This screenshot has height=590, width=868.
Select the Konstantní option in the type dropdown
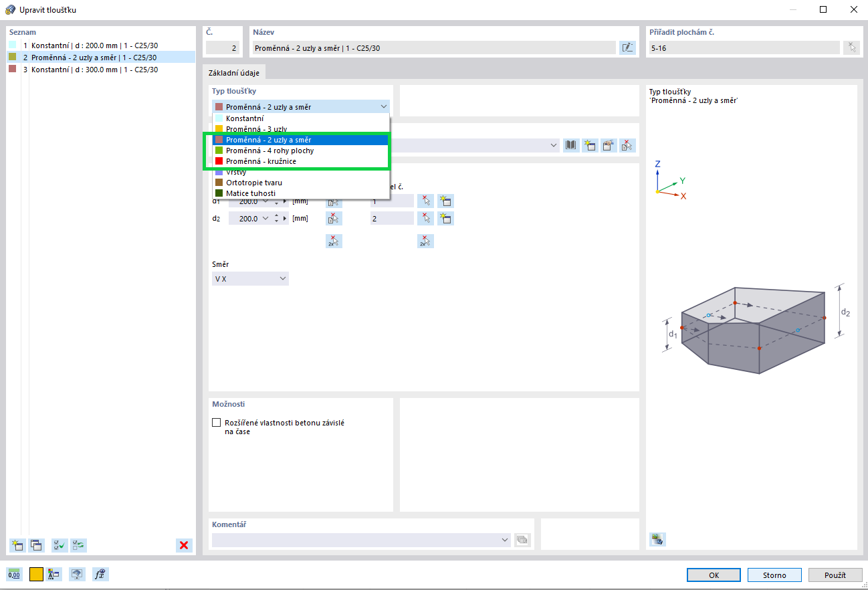click(x=300, y=118)
